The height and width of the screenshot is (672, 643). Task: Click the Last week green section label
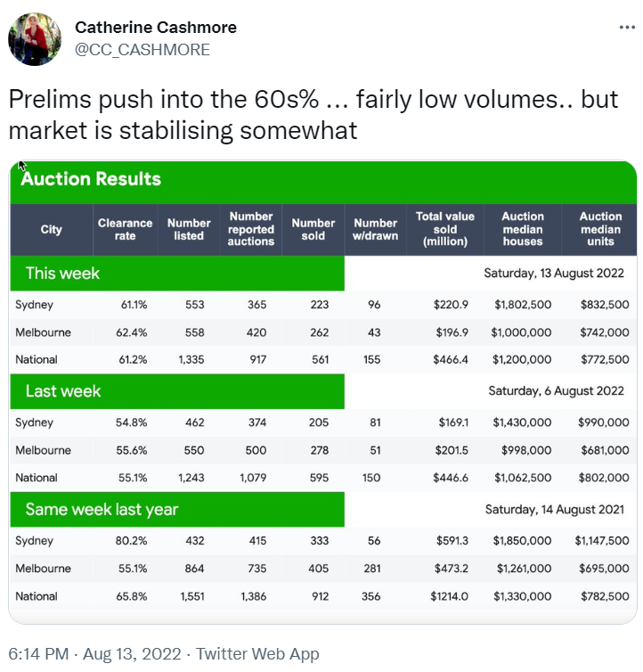point(63,391)
